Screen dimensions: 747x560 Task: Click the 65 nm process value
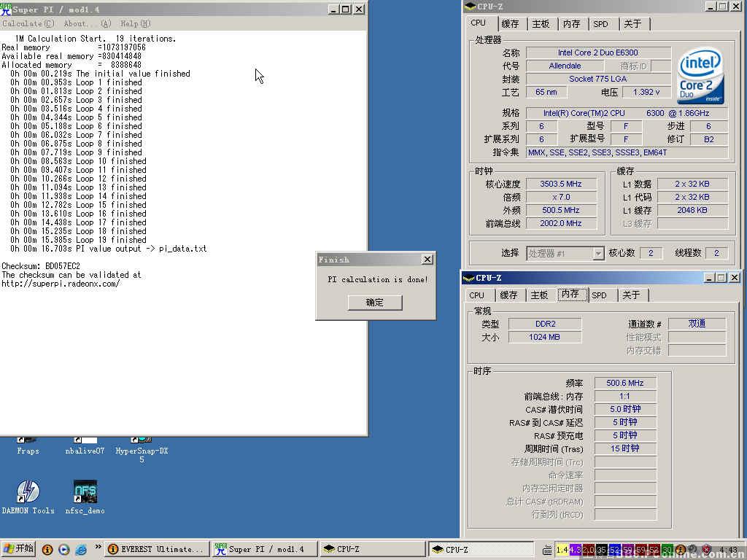(x=546, y=92)
